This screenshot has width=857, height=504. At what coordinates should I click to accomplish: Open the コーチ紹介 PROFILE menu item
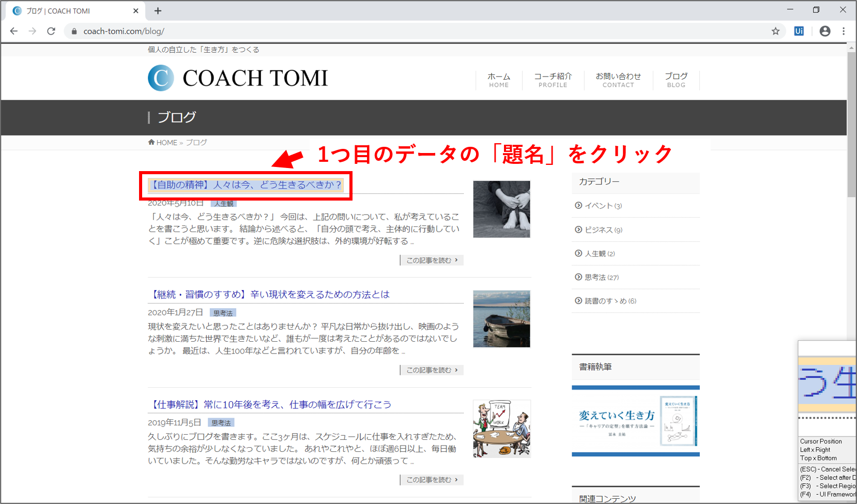(x=553, y=80)
